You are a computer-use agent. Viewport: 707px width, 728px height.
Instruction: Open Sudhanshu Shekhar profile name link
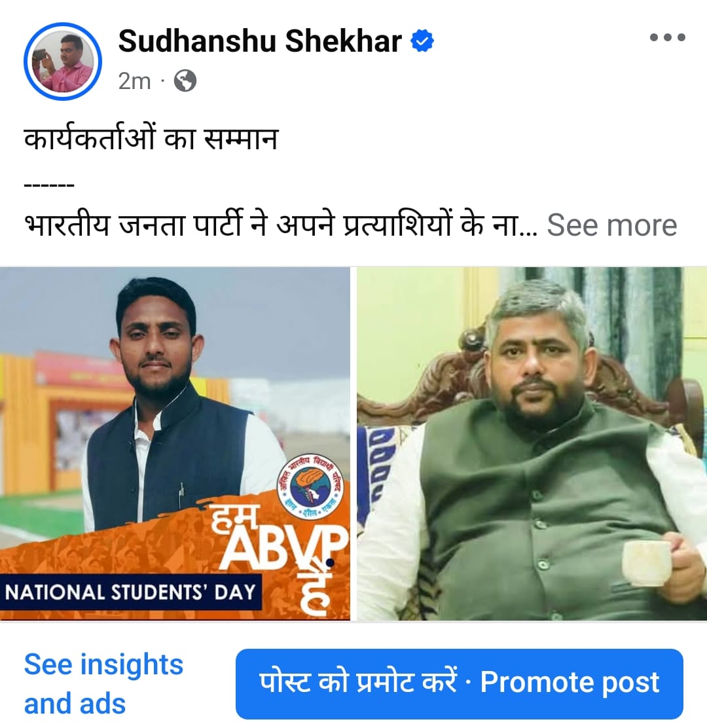pyautogui.click(x=260, y=41)
